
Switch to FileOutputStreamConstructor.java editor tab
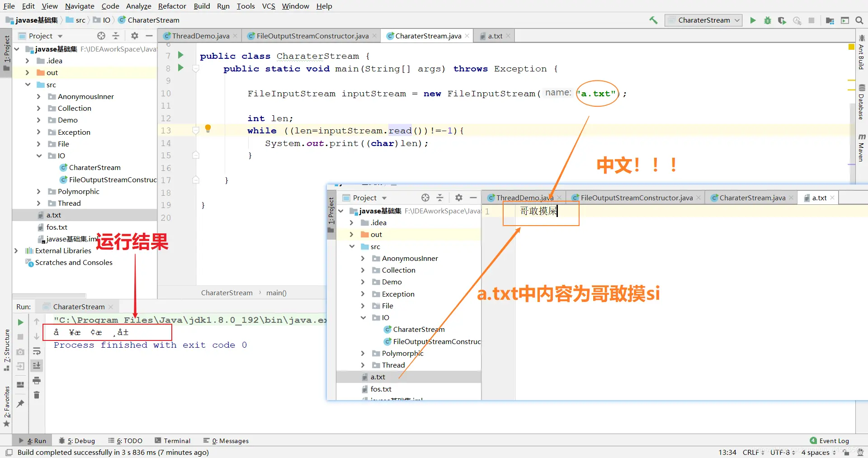coord(311,36)
